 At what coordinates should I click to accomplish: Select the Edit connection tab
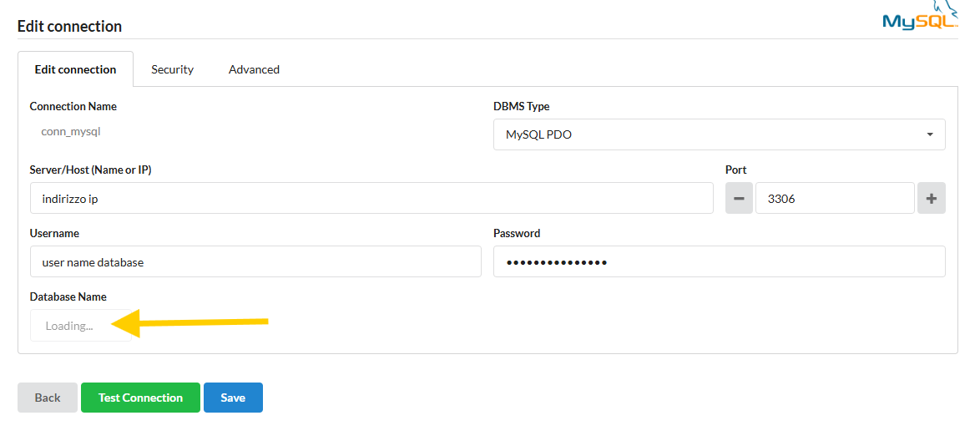76,69
